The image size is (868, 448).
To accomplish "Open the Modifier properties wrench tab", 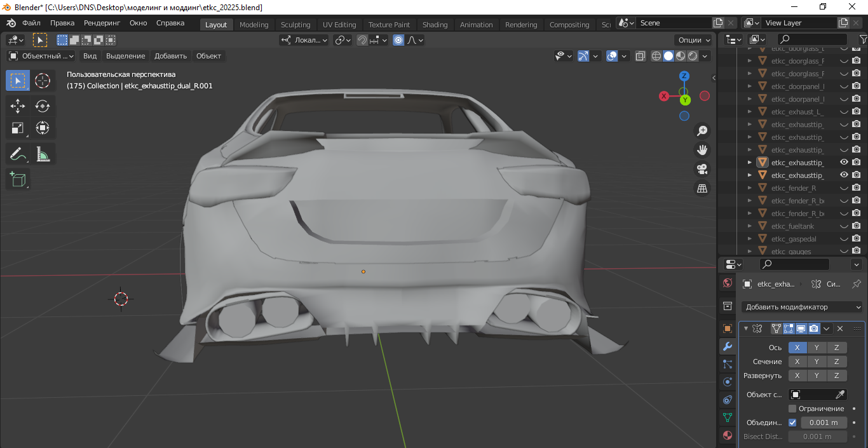I will point(728,346).
